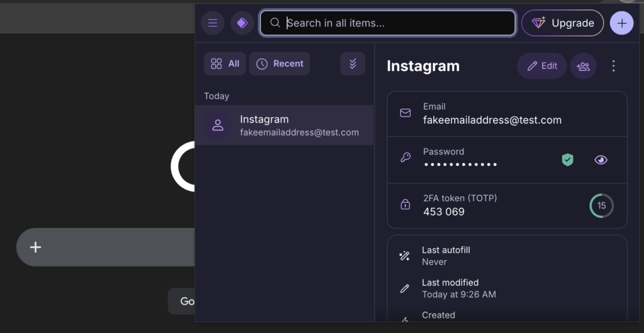644x333 pixels.
Task: Click the 2FA lock icon
Action: click(406, 204)
